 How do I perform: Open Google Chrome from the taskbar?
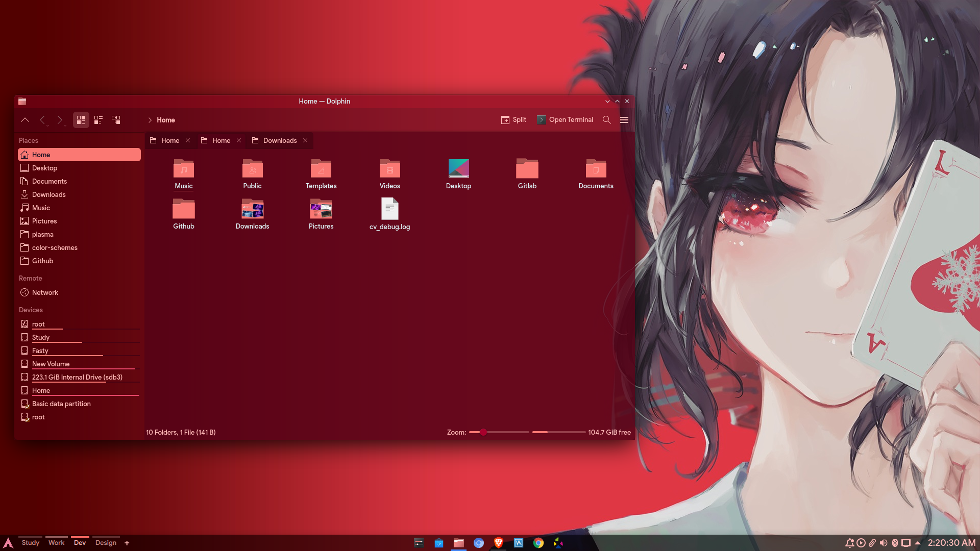(538, 543)
